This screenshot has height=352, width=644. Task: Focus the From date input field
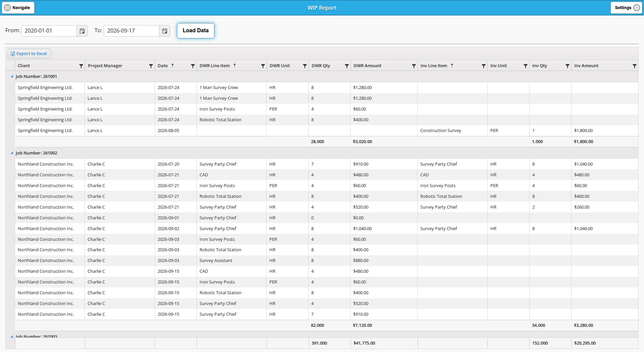[49, 31]
